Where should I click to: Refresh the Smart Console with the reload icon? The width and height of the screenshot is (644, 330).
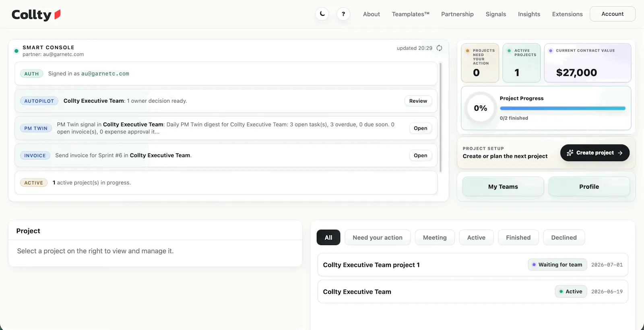click(439, 48)
